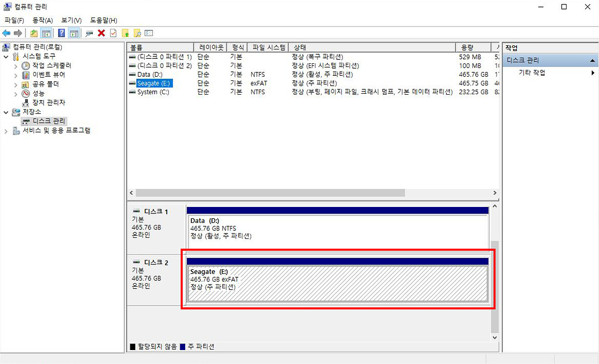The height and width of the screenshot is (364, 599).
Task: Click the Up one level folder icon
Action: (33, 33)
